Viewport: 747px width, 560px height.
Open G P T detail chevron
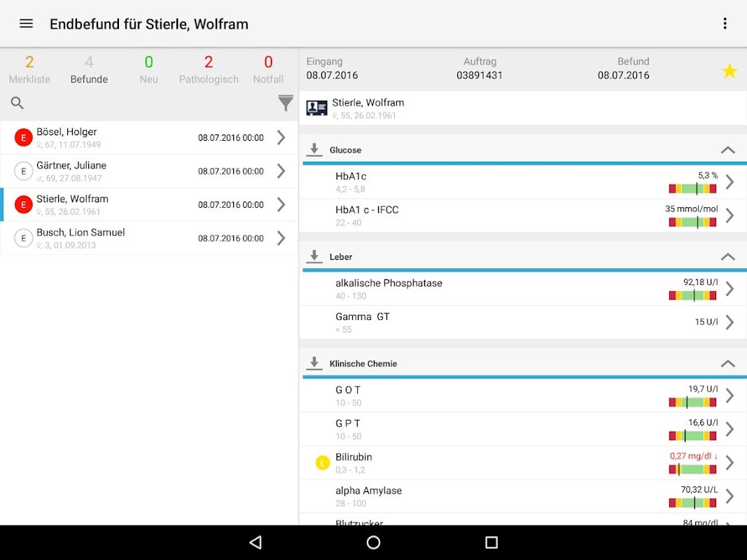729,429
